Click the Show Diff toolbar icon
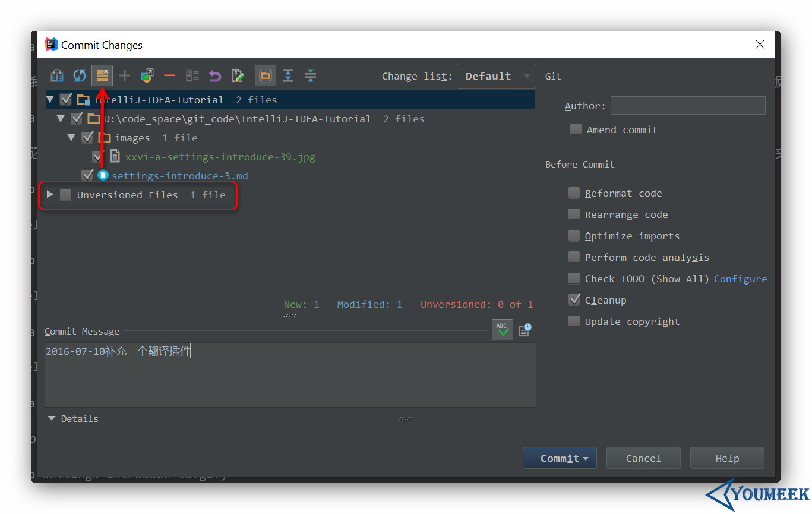The image size is (812, 514). point(57,75)
